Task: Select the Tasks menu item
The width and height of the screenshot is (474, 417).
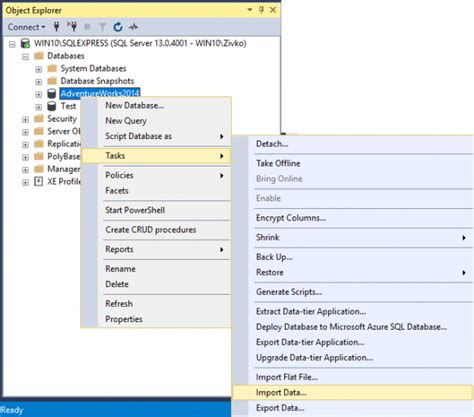Action: (x=156, y=156)
